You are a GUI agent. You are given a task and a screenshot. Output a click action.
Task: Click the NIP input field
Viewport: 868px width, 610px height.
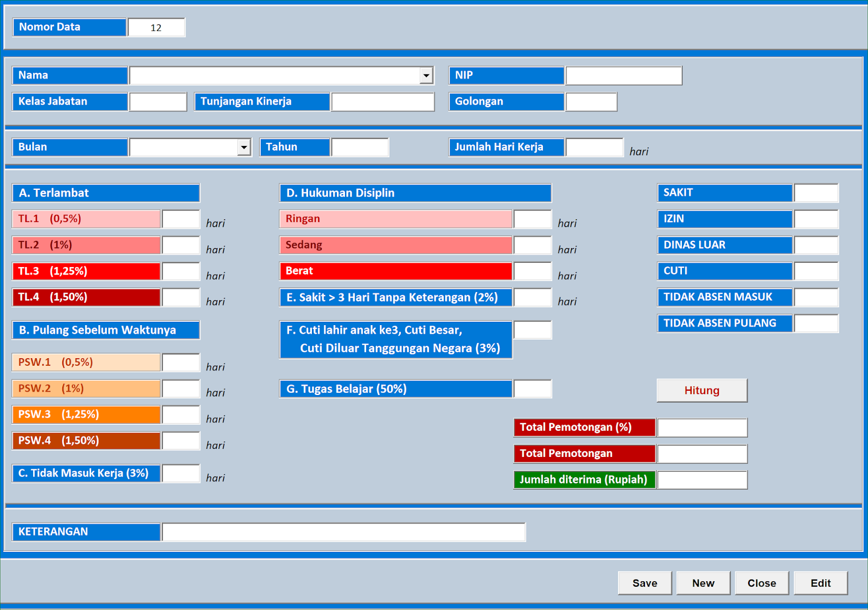pos(623,75)
